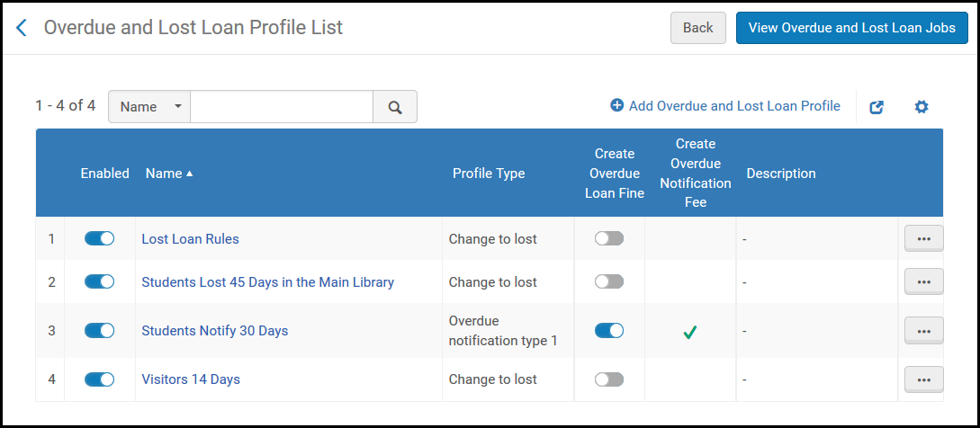The image size is (980, 428).
Task: Click into the search text field
Action: [281, 107]
